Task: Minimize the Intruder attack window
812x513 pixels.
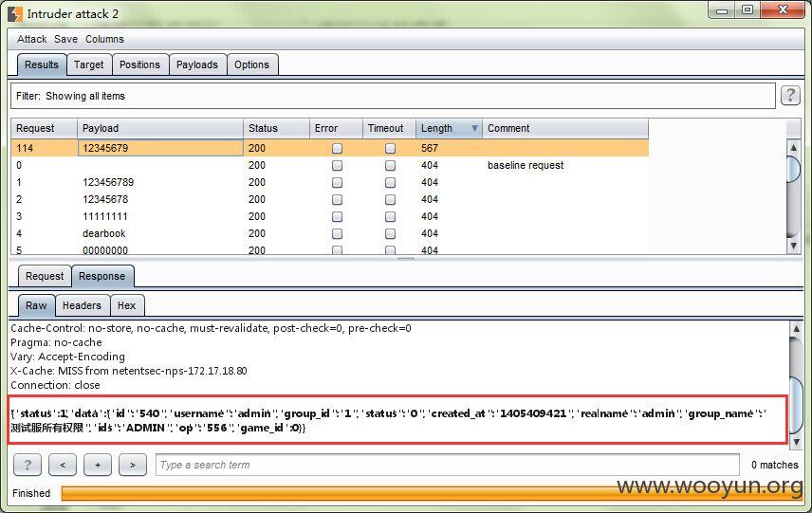Action: point(722,9)
